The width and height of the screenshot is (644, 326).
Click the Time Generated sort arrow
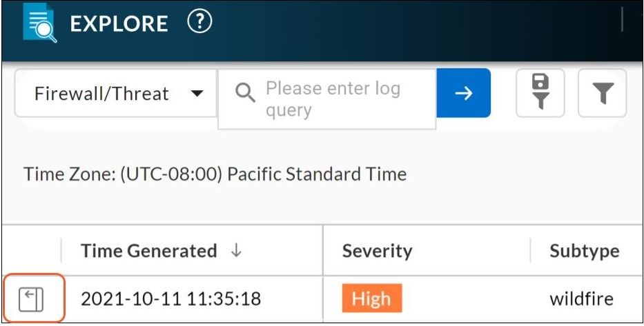(236, 251)
